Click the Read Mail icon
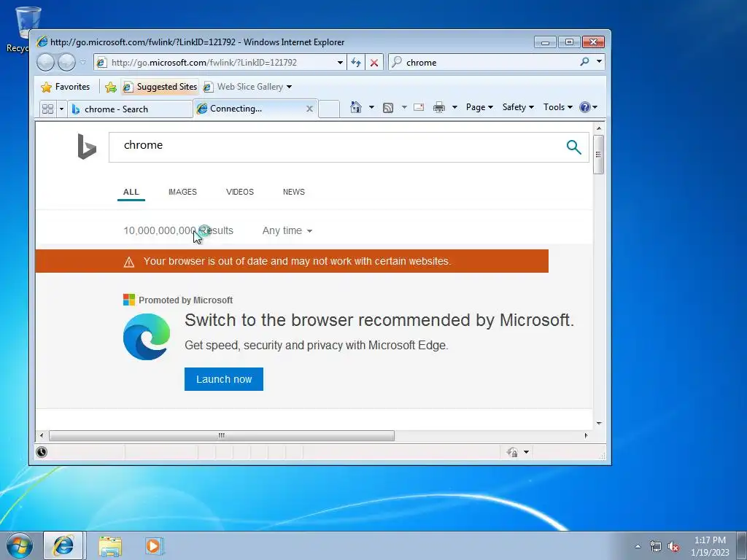 419,107
